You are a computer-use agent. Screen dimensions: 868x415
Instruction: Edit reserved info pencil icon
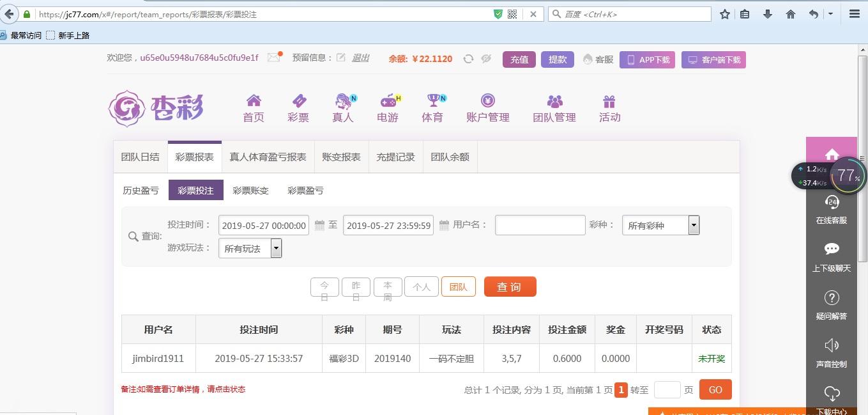pos(341,58)
